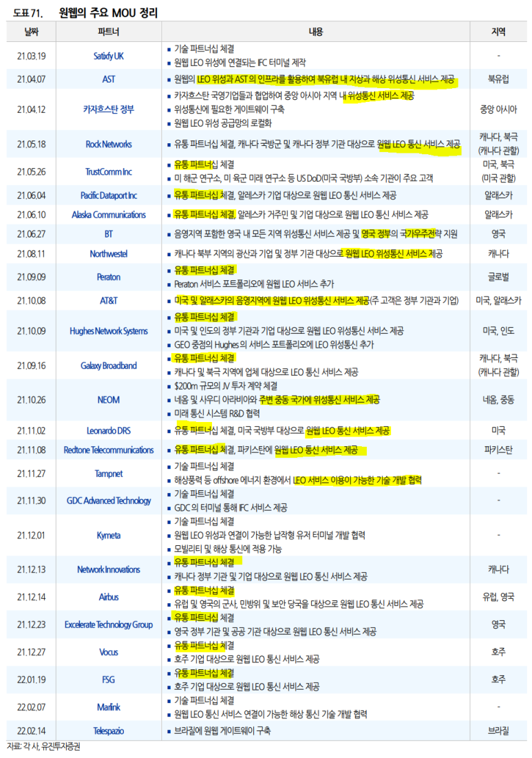Viewport: 532px width, 758px height.
Task: Select the FSG partner cell
Action: pos(109,680)
